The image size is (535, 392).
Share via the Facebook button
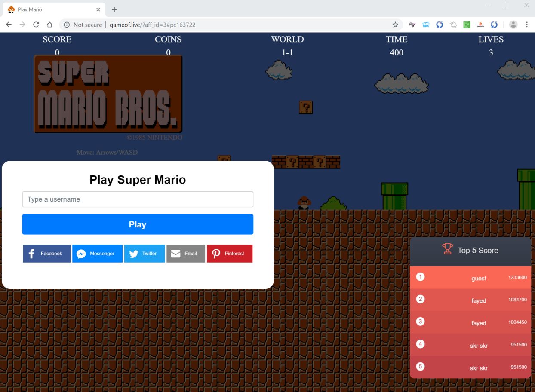click(x=46, y=254)
